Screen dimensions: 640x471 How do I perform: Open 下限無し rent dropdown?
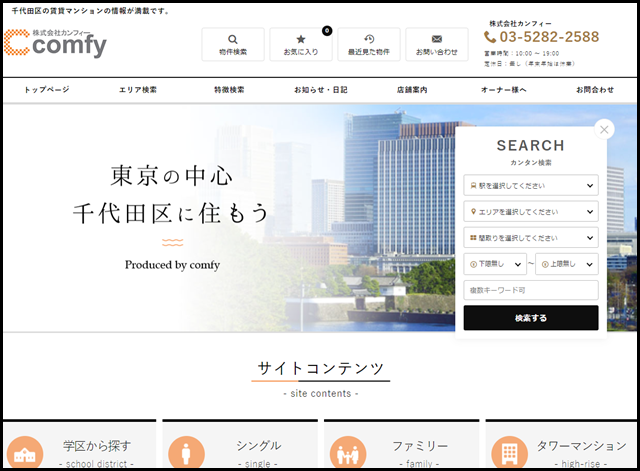point(495,264)
